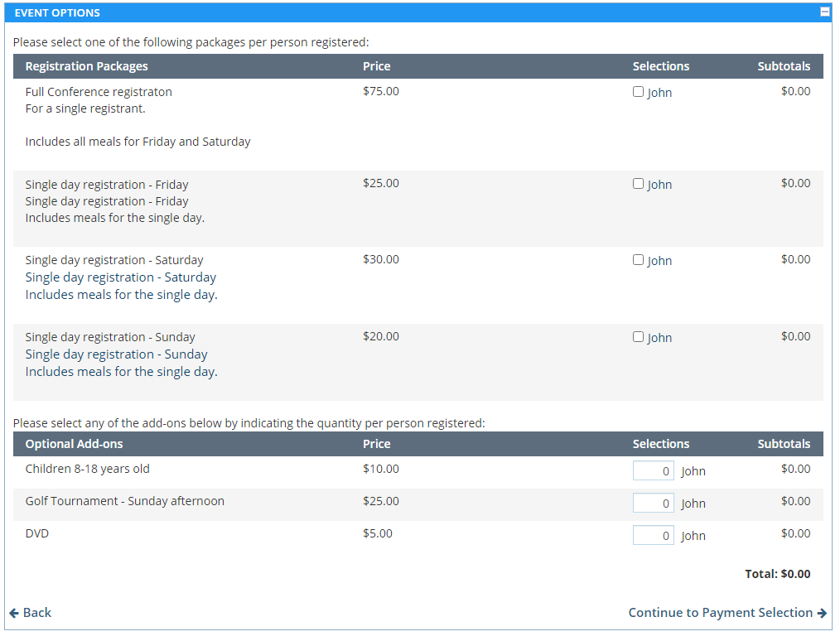Click the Total amount at the bottom

777,574
